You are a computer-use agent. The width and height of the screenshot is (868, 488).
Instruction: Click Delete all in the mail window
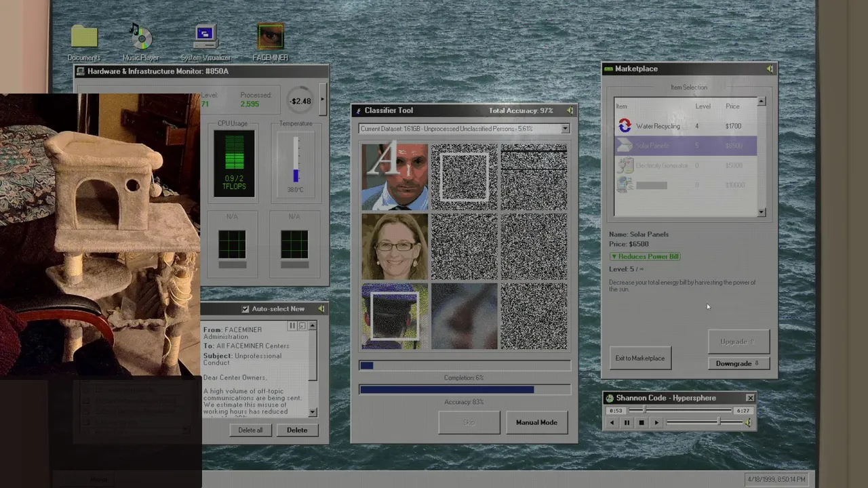point(250,430)
